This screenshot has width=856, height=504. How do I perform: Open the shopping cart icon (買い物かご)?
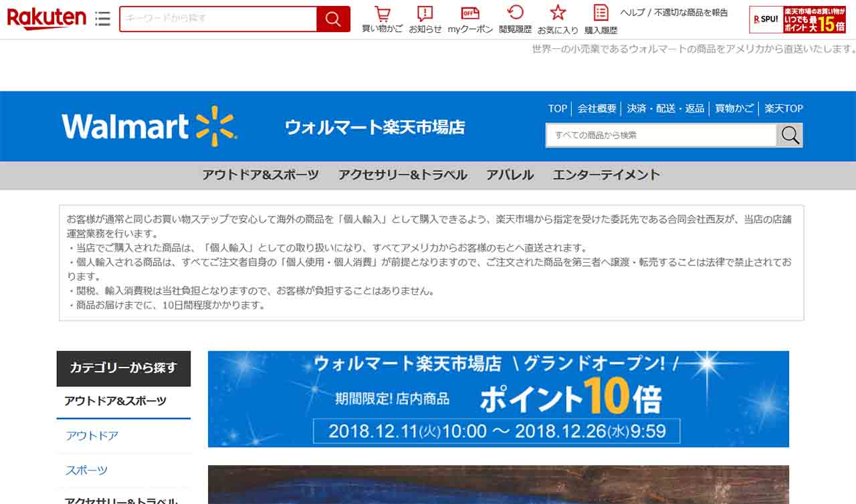(x=382, y=14)
